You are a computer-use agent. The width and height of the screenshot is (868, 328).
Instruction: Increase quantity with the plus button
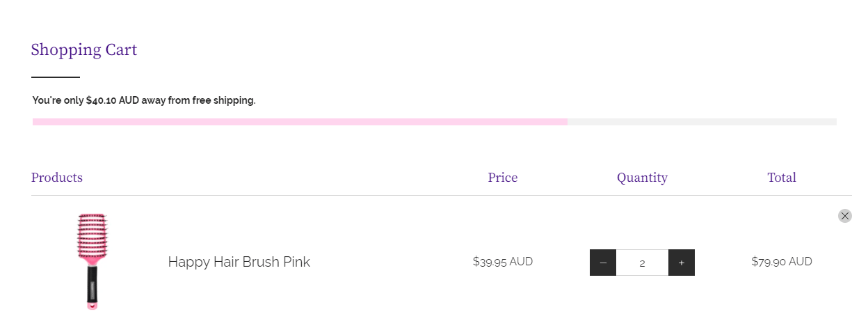[x=682, y=263]
